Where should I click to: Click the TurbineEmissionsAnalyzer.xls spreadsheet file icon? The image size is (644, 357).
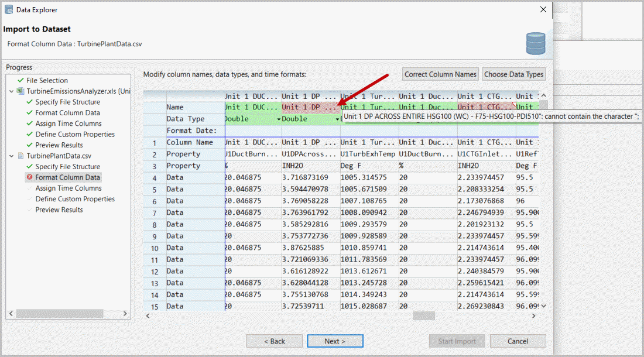[20, 91]
